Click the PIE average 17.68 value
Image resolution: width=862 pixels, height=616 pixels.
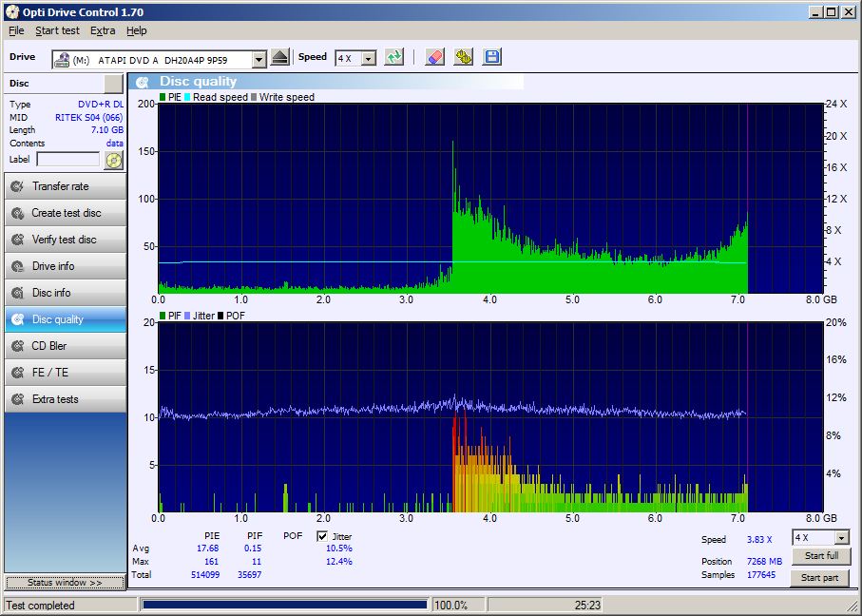(208, 549)
